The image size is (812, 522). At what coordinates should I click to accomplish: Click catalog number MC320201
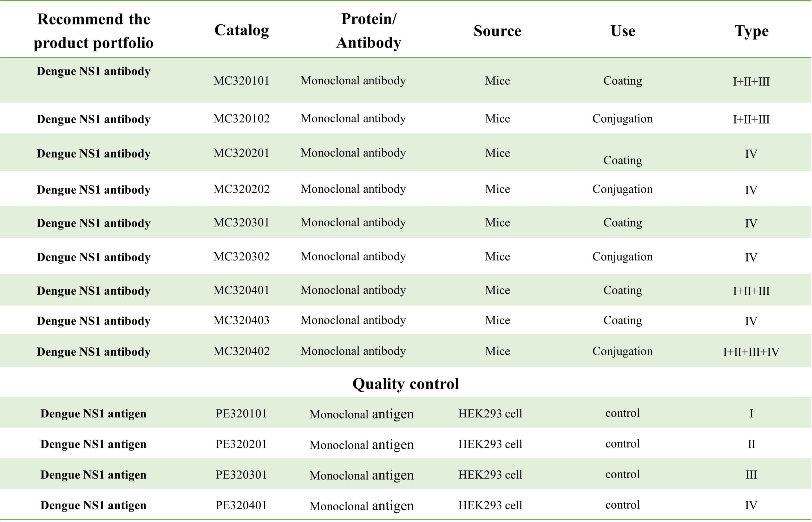pyautogui.click(x=241, y=153)
